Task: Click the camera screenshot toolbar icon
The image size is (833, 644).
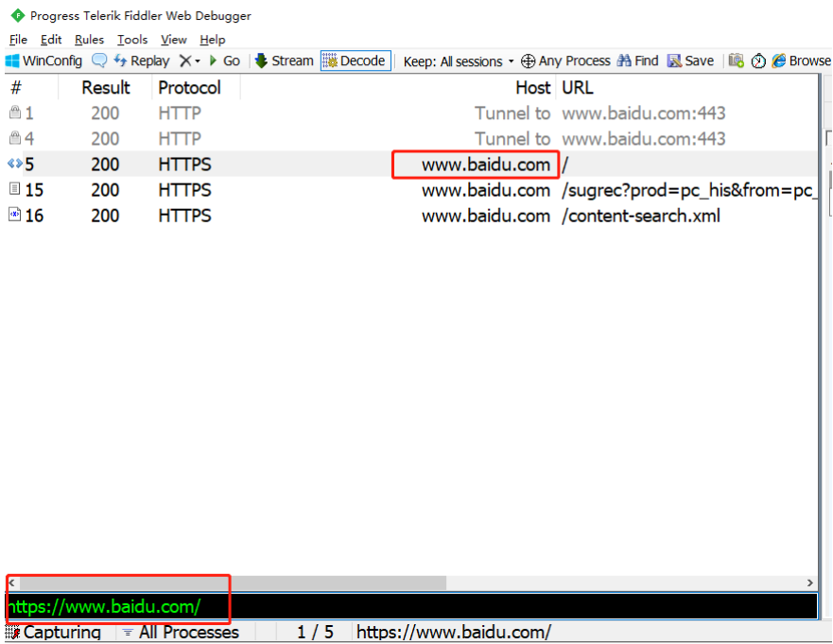Action: 737,61
